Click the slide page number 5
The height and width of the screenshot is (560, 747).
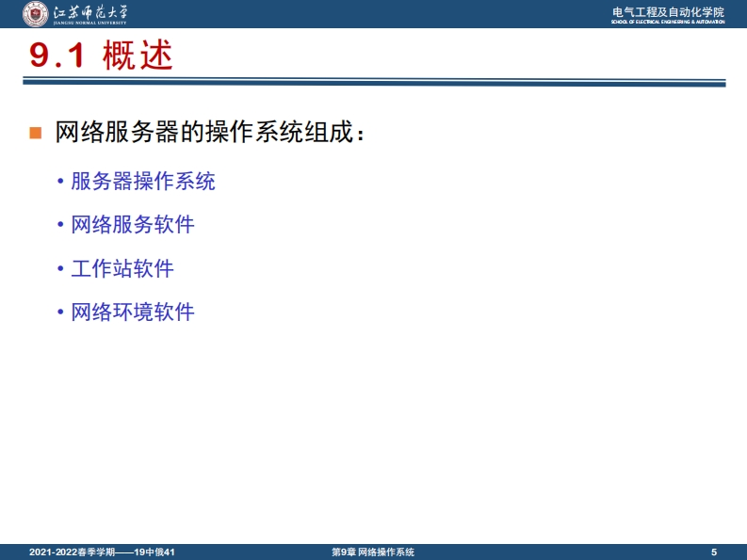click(714, 552)
